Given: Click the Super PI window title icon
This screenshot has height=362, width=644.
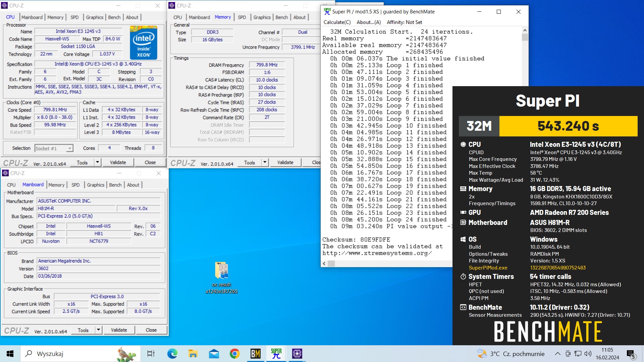Looking at the screenshot, I should point(327,11).
